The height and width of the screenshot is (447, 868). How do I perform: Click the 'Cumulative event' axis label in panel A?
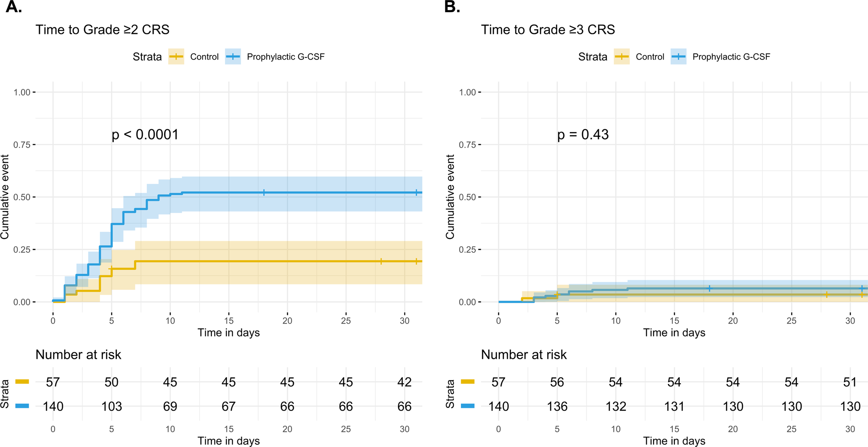click(5, 197)
